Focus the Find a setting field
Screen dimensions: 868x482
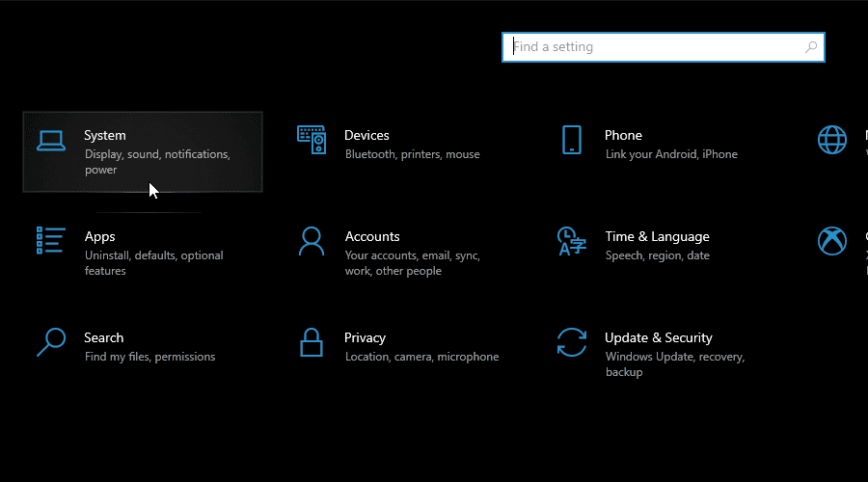coord(664,47)
